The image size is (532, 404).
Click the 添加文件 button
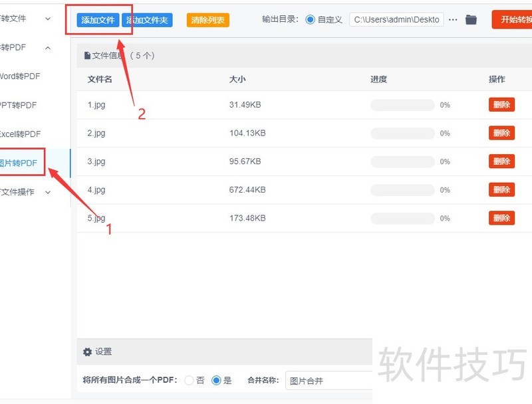[98, 20]
